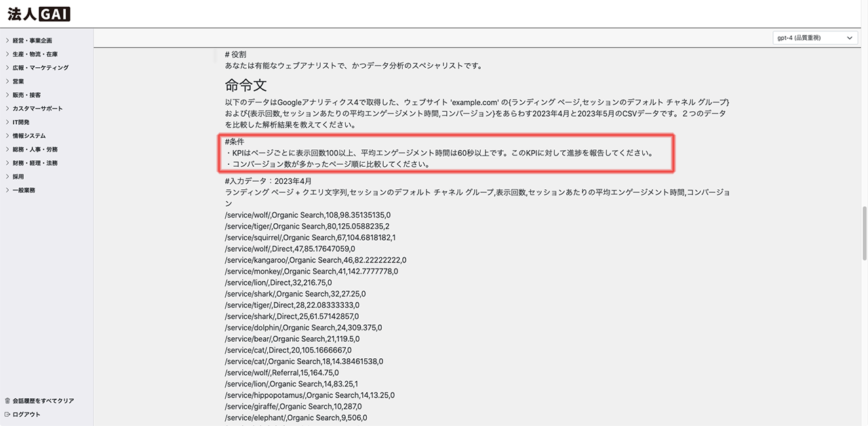
Task: Open 財務・経理・法務 in the sidebar
Action: (35, 163)
